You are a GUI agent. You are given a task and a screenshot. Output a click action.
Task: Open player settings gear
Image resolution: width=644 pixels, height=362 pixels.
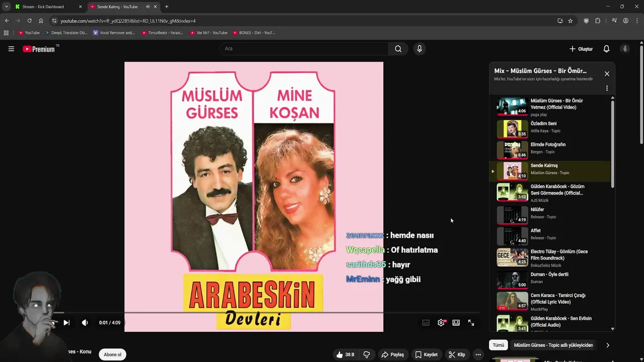pos(441,323)
